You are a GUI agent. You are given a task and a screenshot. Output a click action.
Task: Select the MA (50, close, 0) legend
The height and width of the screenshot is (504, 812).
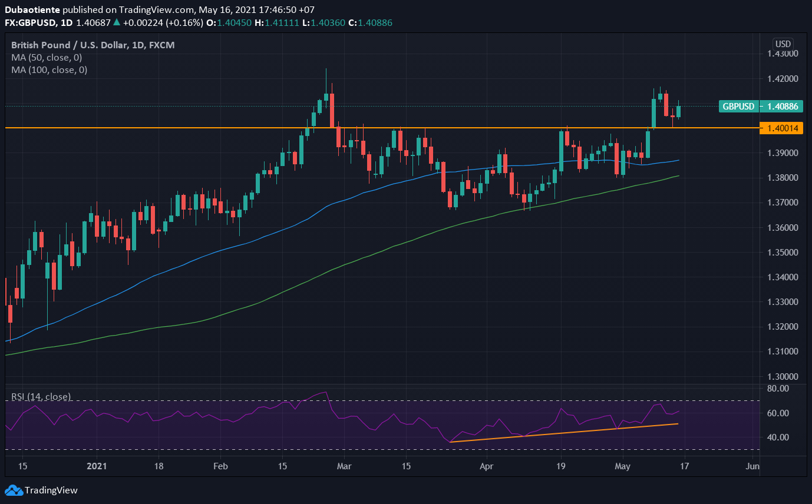click(x=47, y=58)
